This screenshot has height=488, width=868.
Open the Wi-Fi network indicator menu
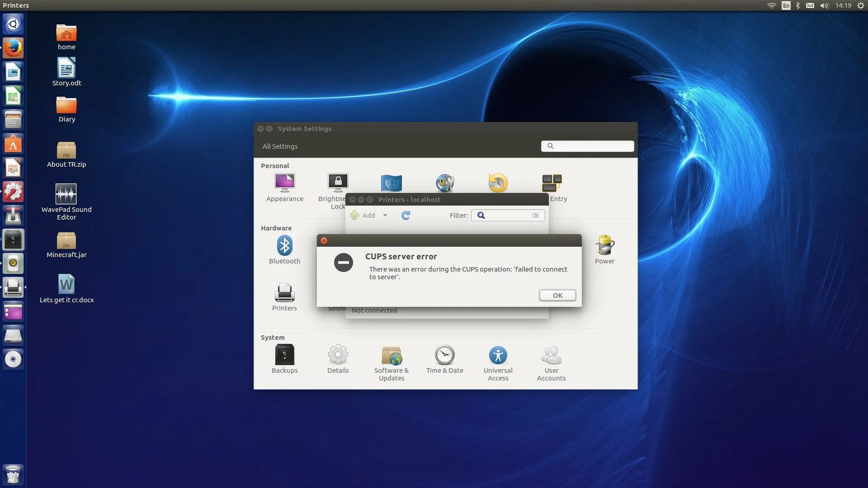tap(771, 5)
